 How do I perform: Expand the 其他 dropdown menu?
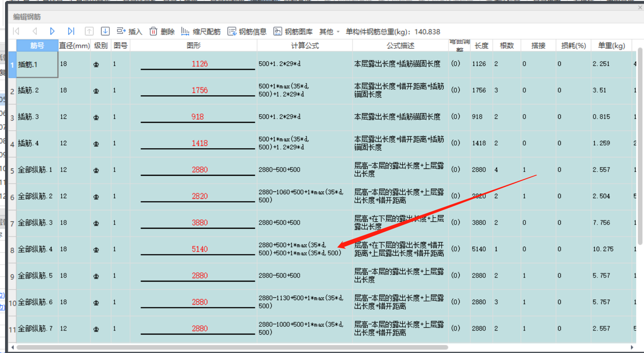pyautogui.click(x=329, y=31)
